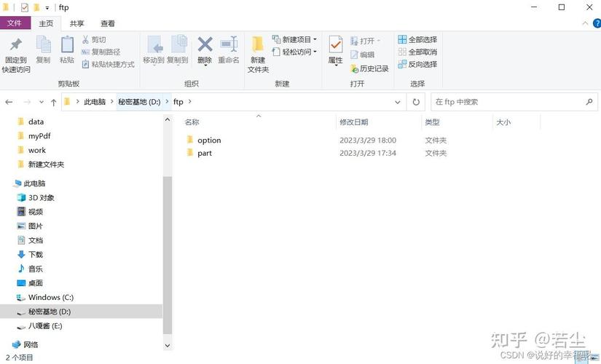Expand address bar history dropdown
This screenshot has width=601, height=364.
tap(398, 102)
